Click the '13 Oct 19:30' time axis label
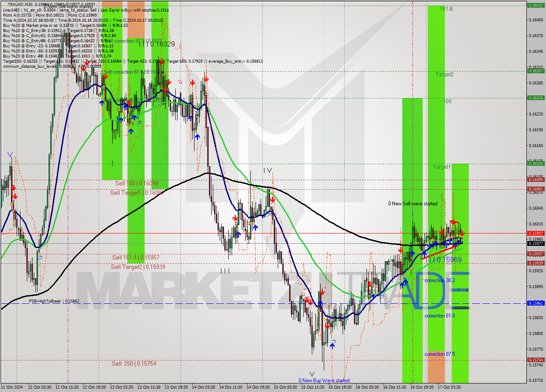 (176, 387)
